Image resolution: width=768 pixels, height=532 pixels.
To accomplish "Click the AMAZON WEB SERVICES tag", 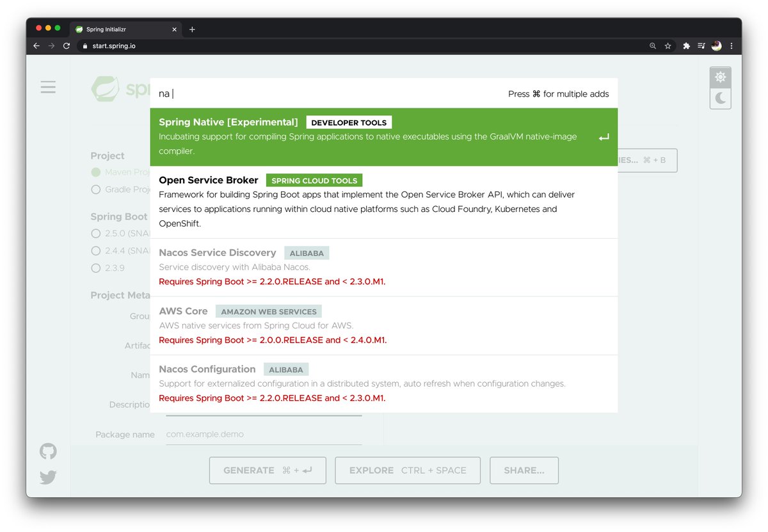I will tap(269, 312).
